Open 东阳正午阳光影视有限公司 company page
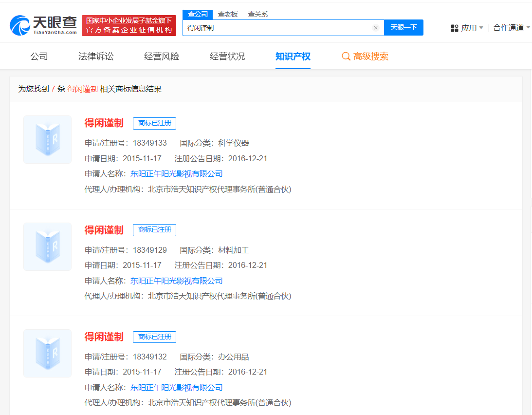 (x=176, y=173)
